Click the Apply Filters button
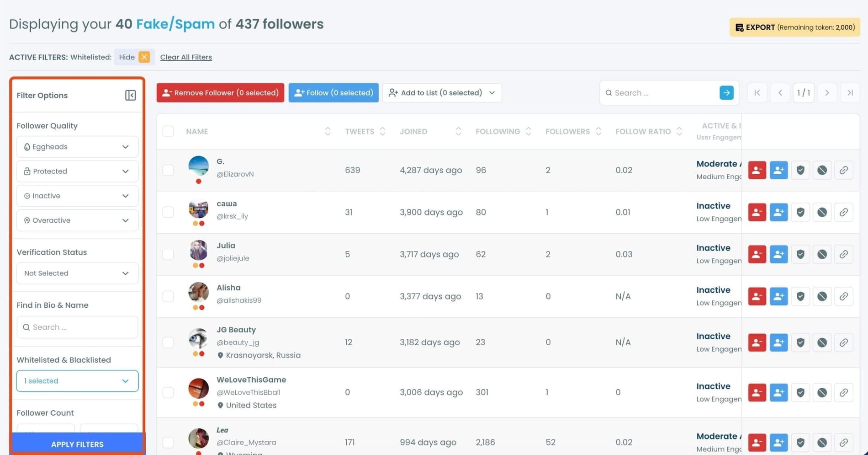This screenshot has width=868, height=455. [77, 444]
